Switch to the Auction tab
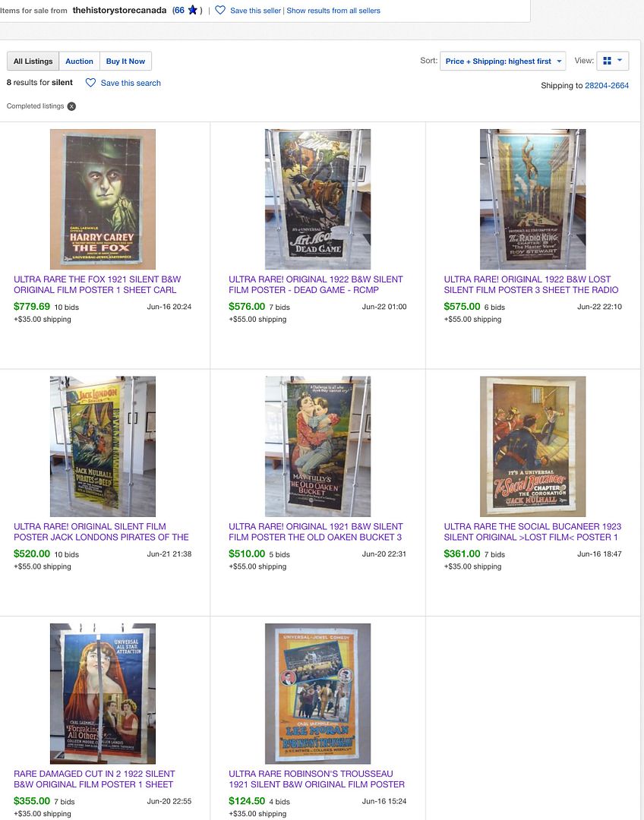The height and width of the screenshot is (820, 644). (79, 61)
